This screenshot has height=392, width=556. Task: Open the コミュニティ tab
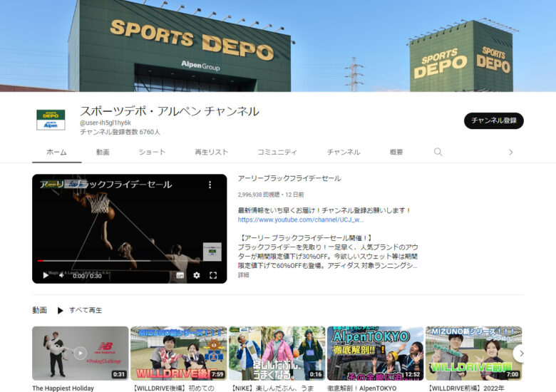pyautogui.click(x=277, y=152)
